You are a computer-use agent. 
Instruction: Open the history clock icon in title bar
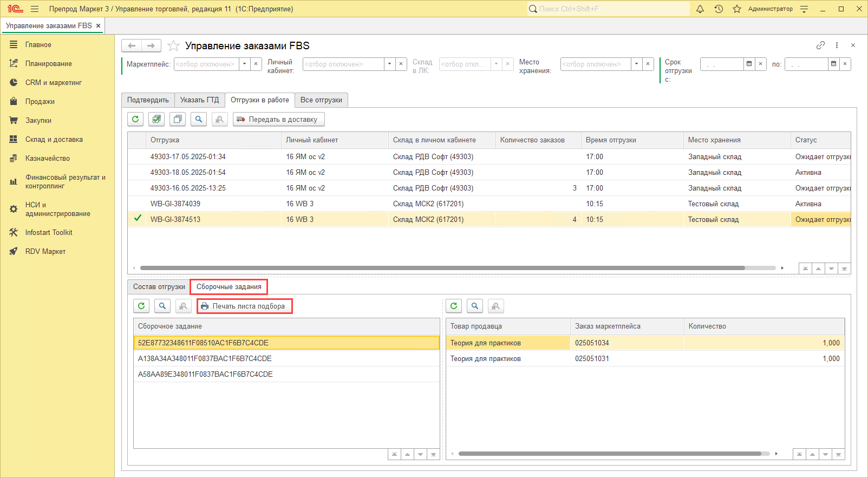click(x=719, y=9)
